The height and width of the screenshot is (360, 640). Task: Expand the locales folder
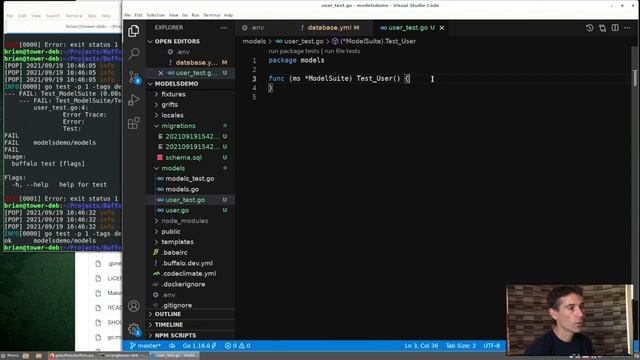click(x=172, y=116)
